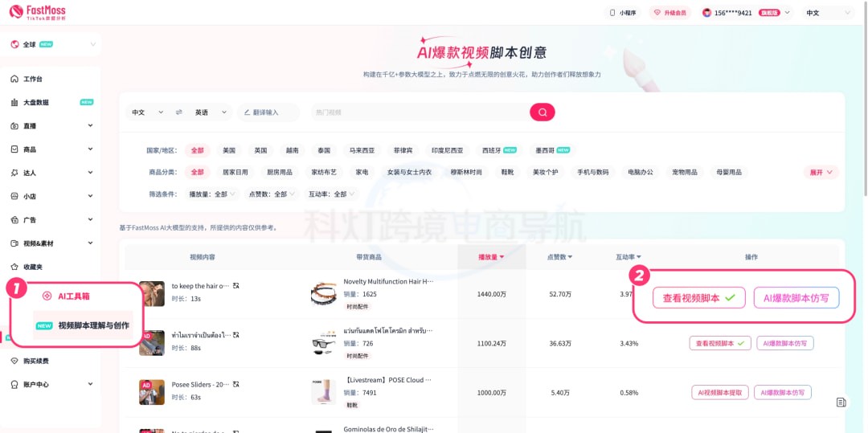Expand the 小店 sidebar menu
Screen dimensions: 868x433
[51, 196]
